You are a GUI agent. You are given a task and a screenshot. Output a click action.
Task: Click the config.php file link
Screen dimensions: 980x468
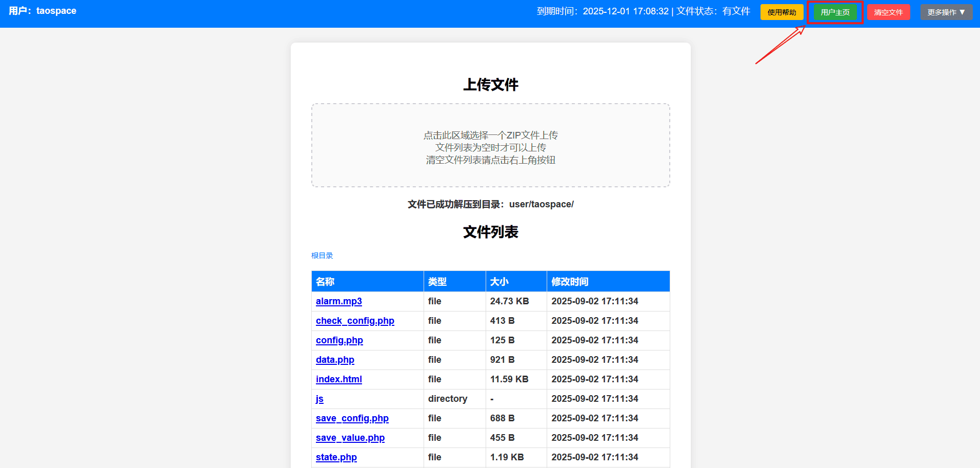tap(339, 340)
